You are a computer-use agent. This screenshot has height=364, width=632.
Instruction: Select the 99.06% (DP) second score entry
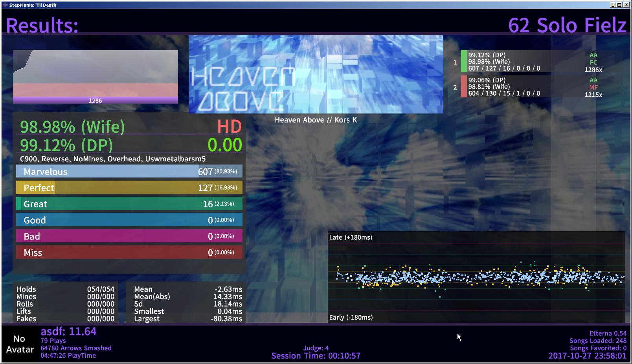click(x=511, y=87)
